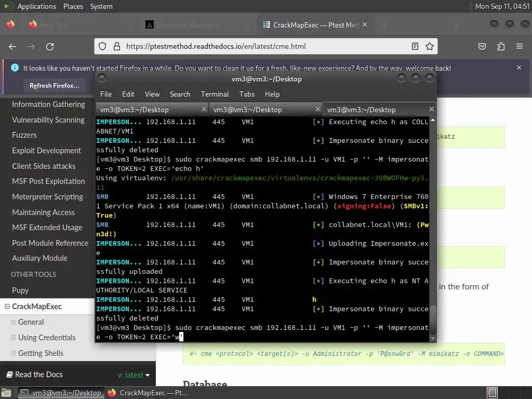Screen dimensions: 532x399
Task: Open the Firefox extensions puzzle icon
Action: point(501,46)
